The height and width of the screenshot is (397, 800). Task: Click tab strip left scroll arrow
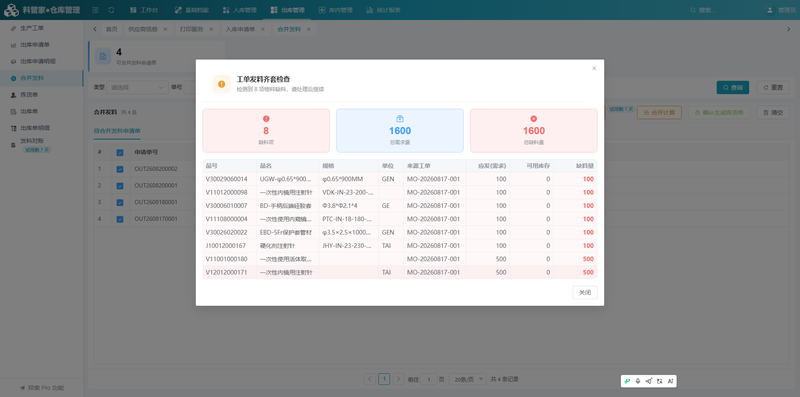pyautogui.click(x=95, y=29)
